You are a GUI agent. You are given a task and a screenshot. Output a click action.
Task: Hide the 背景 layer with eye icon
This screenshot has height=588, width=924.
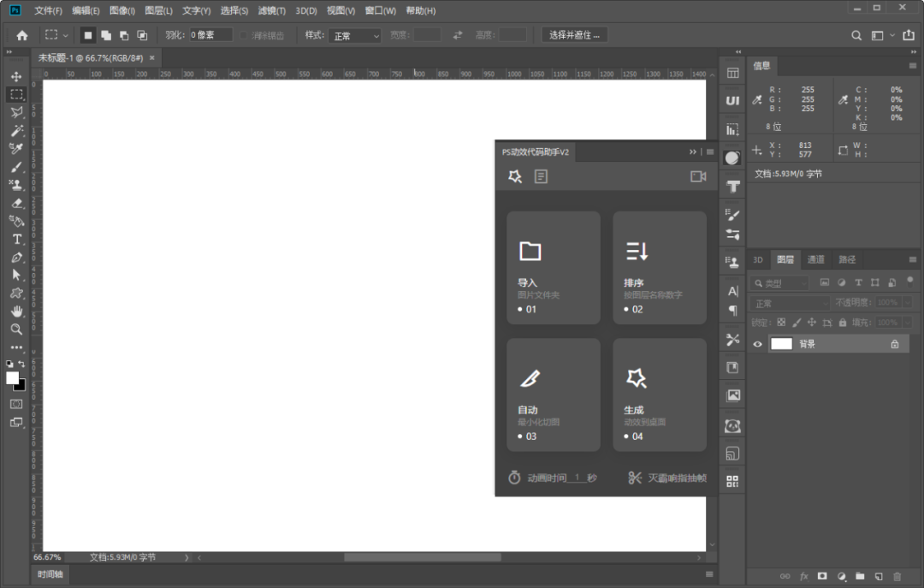click(757, 344)
